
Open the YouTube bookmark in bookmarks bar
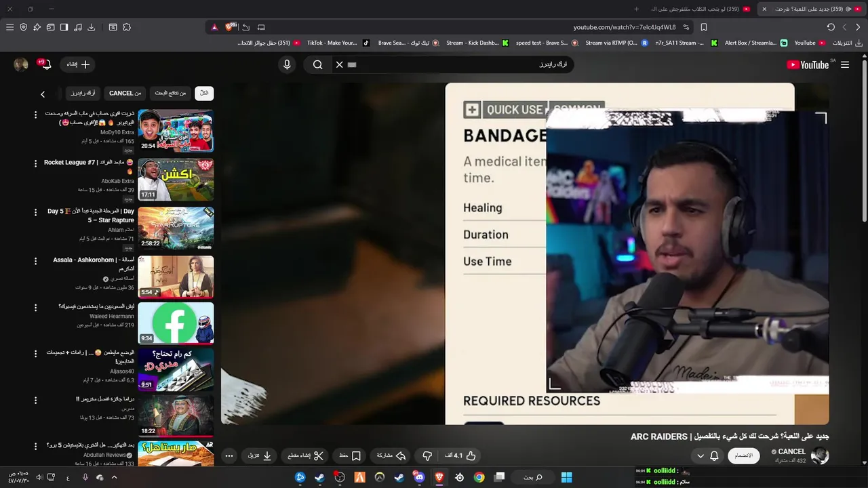tap(810, 43)
